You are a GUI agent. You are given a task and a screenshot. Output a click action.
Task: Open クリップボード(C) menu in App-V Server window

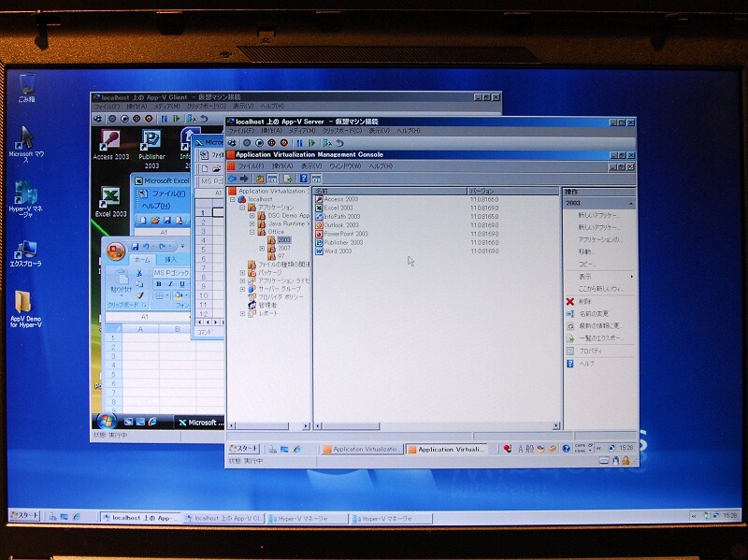[x=341, y=130]
